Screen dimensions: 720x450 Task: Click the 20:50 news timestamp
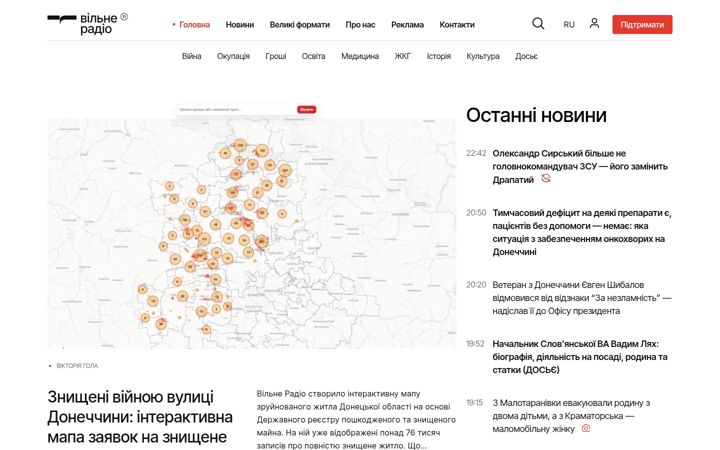(476, 213)
